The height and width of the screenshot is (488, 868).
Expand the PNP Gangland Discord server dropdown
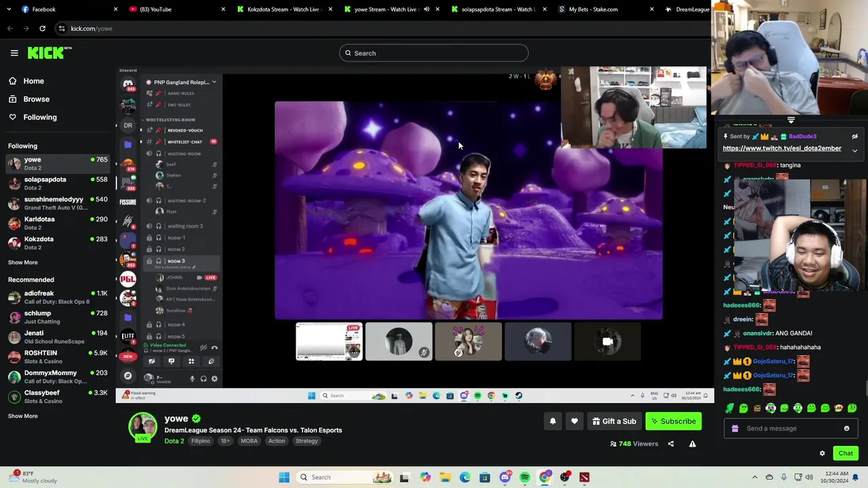(x=214, y=82)
